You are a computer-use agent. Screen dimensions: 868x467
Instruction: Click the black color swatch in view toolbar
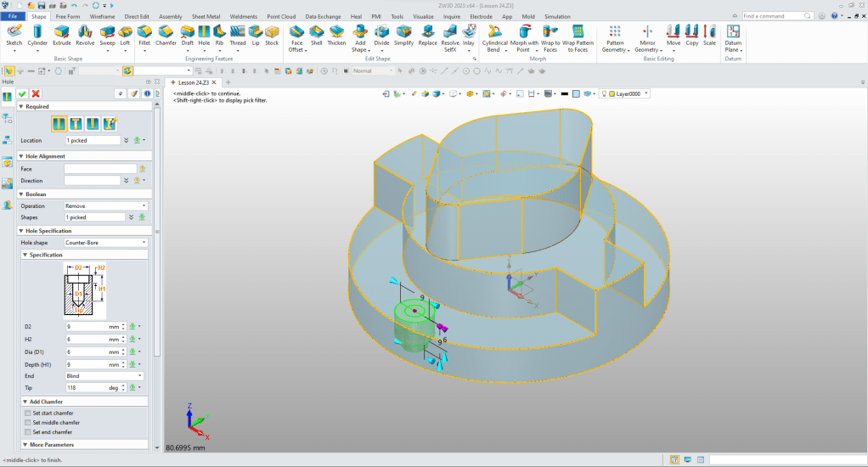point(564,93)
